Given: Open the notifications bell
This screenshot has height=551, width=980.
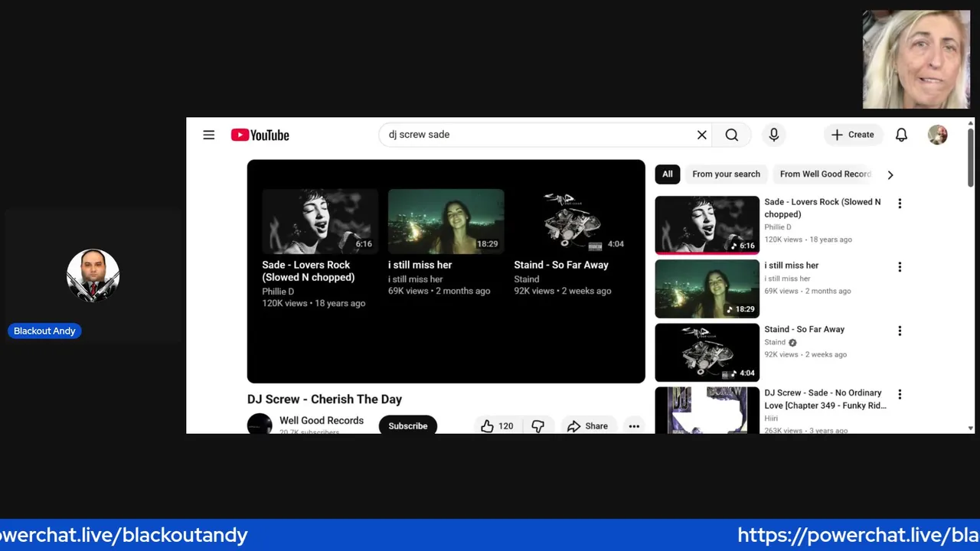Looking at the screenshot, I should [x=901, y=135].
